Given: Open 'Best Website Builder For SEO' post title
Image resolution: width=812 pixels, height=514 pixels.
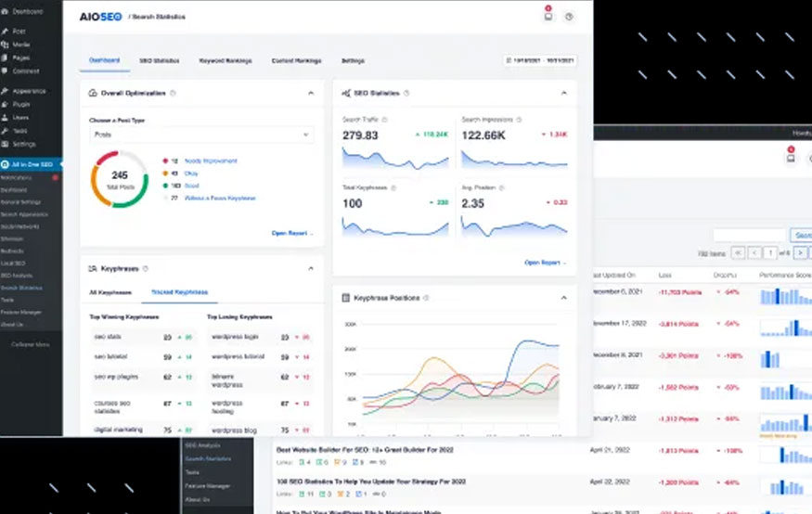Looking at the screenshot, I should [365, 450].
